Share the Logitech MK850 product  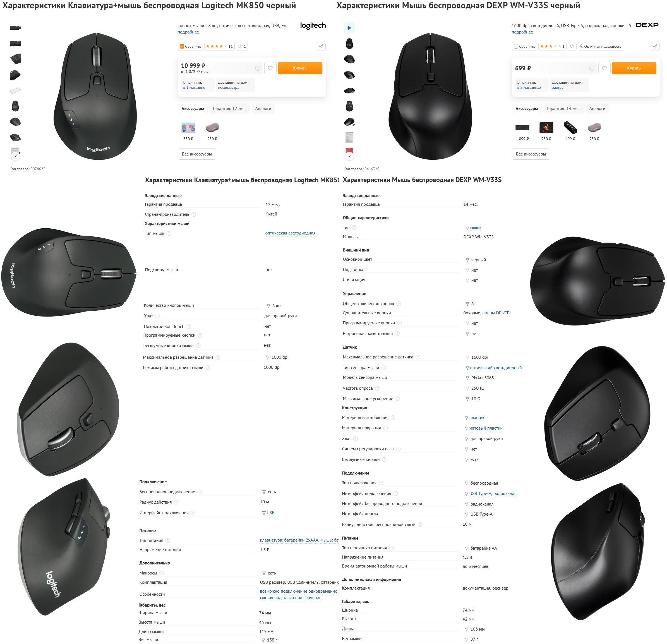pos(321,46)
